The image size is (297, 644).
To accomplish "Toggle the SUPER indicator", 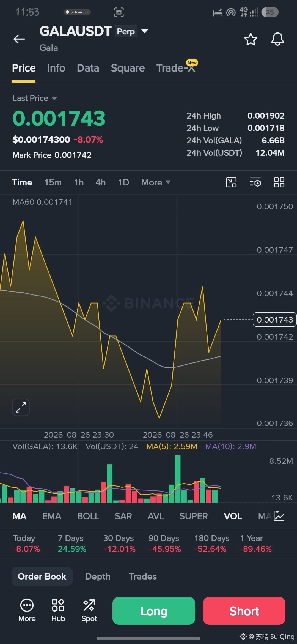I will point(194,516).
